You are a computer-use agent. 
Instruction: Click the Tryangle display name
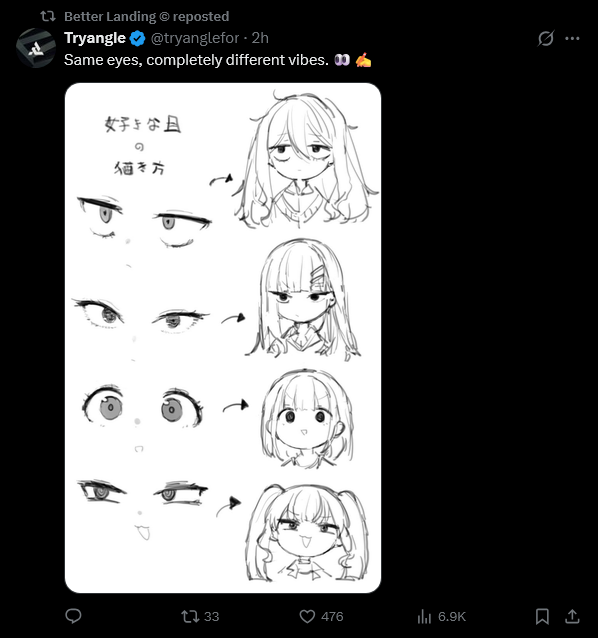95,38
